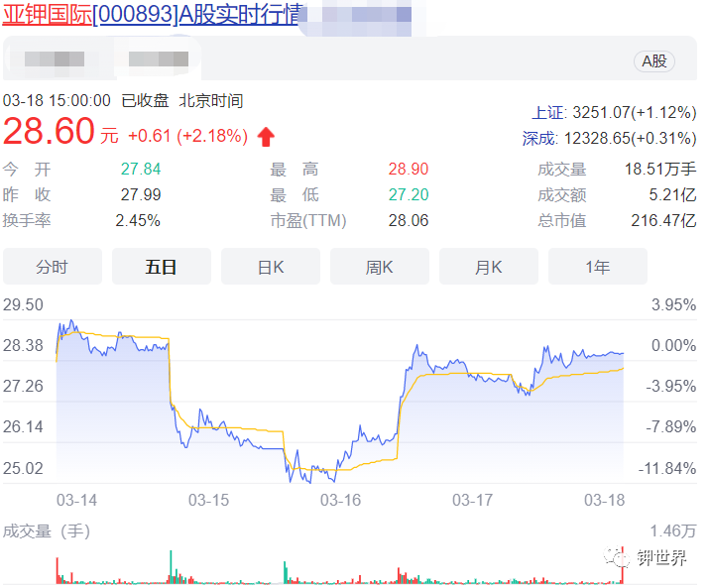Image resolution: width=709 pixels, height=588 pixels.
Task: Show the 月K chart tab
Action: click(489, 267)
